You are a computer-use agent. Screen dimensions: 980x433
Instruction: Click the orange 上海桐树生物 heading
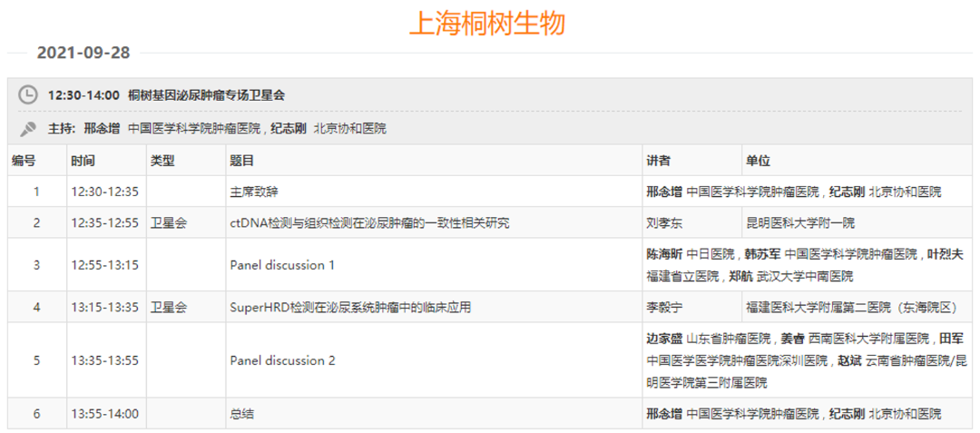click(x=487, y=22)
